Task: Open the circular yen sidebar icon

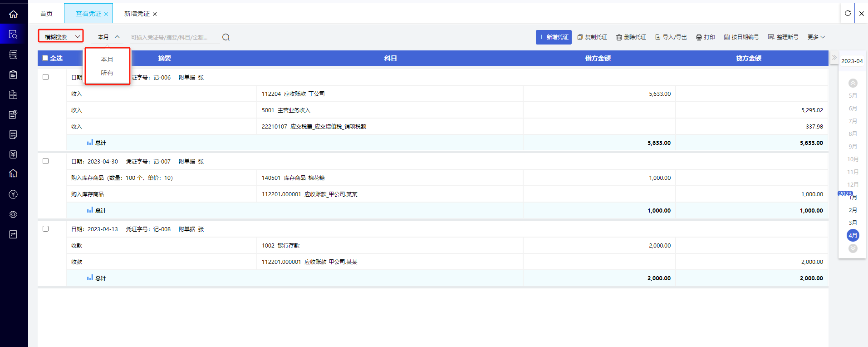Action: pyautogui.click(x=13, y=194)
